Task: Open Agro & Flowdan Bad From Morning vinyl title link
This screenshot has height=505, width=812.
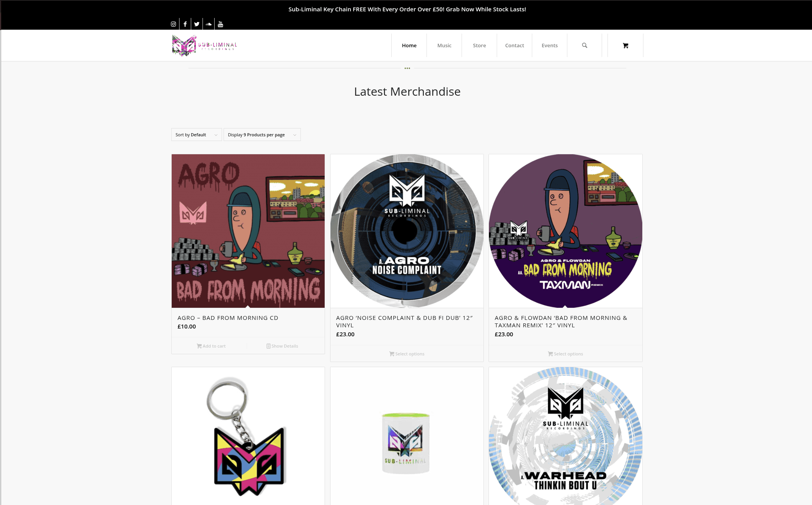Action: [561, 321]
